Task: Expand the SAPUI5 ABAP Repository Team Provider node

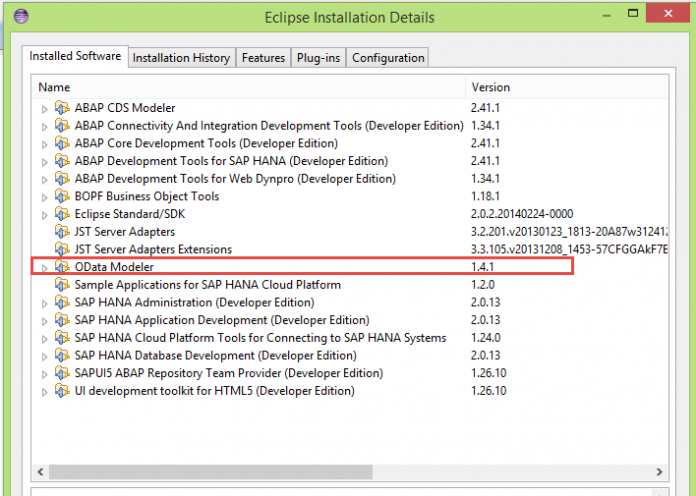Action: pyautogui.click(x=44, y=374)
